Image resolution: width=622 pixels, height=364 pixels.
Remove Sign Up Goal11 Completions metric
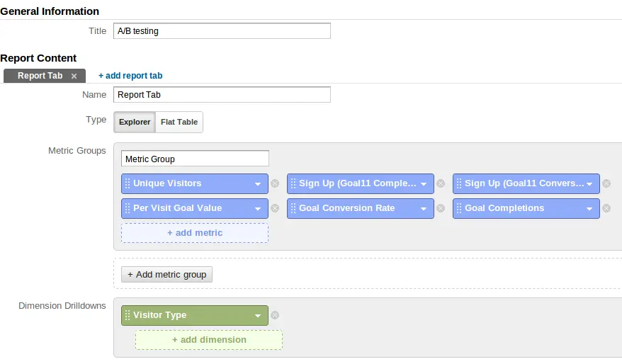[x=440, y=184]
